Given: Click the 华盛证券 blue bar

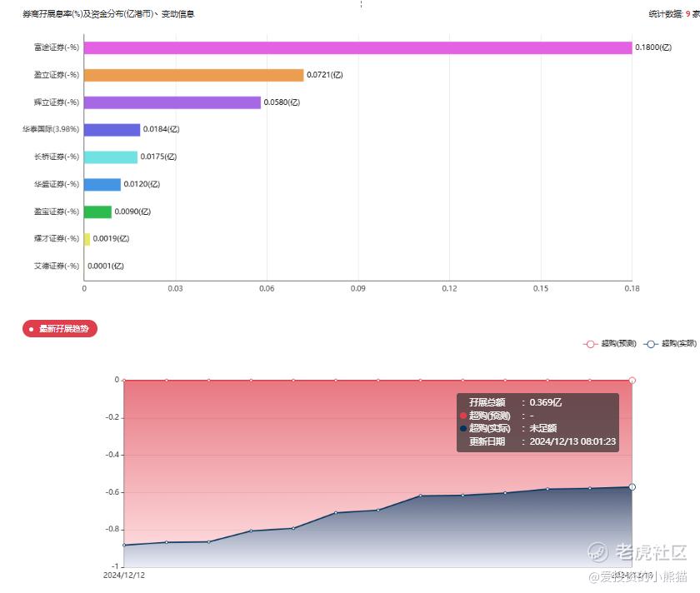Looking at the screenshot, I should point(102,184).
